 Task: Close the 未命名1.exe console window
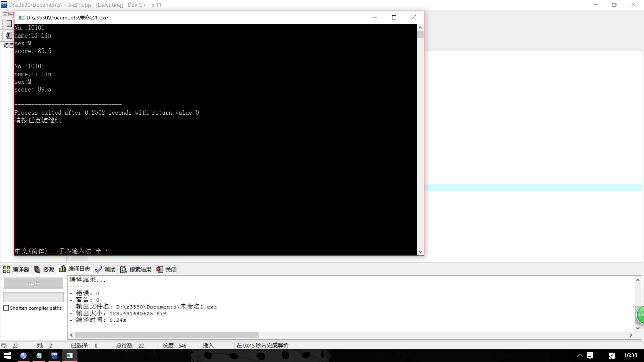pyautogui.click(x=414, y=17)
